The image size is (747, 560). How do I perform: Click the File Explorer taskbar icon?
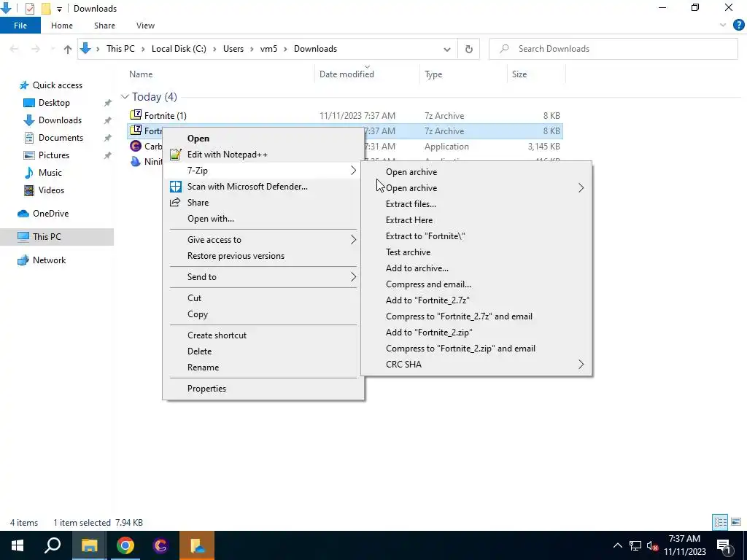(x=90, y=545)
